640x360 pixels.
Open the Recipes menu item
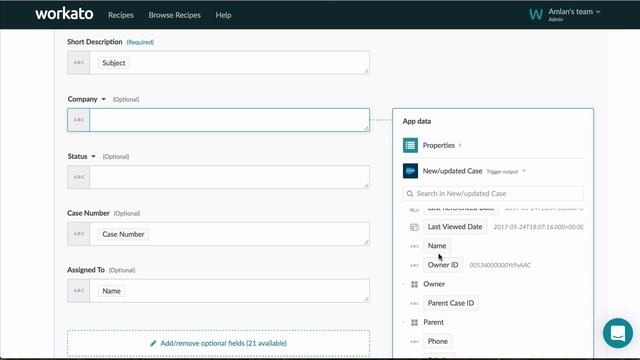click(121, 15)
